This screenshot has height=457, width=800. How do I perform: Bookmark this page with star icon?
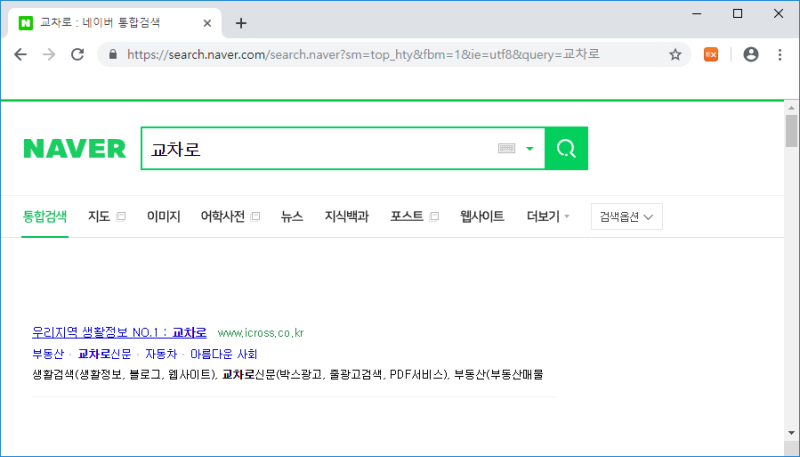[675, 55]
